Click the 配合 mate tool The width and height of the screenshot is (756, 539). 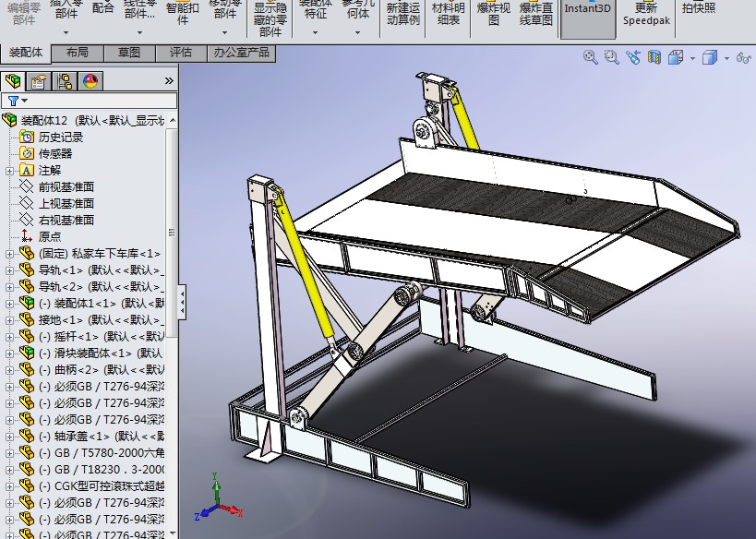pos(102,7)
